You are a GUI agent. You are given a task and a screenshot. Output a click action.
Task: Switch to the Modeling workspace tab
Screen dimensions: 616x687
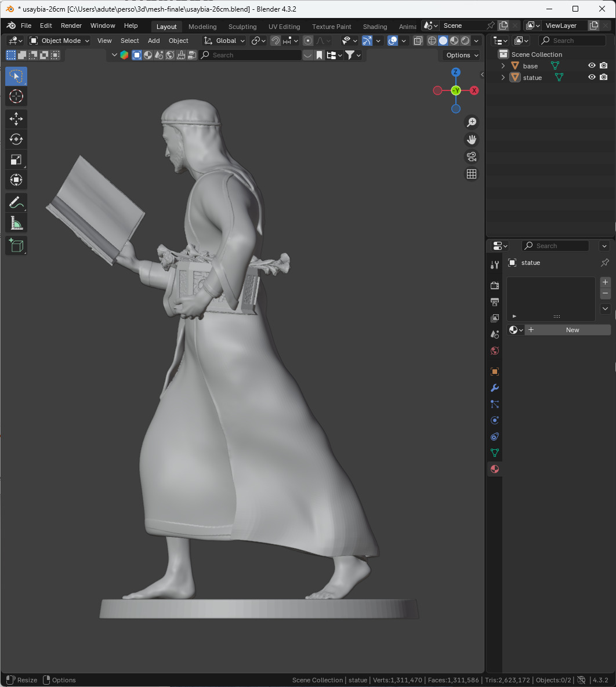(x=202, y=27)
